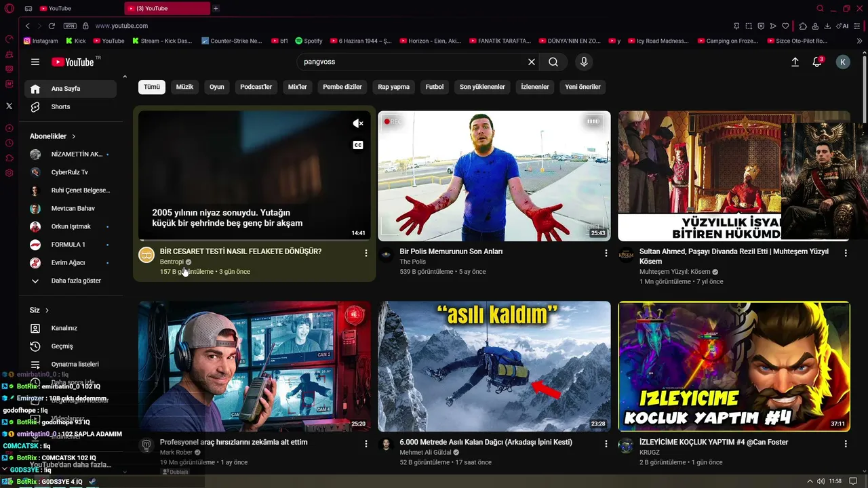
Task: Open Ana Sayfa in the sidebar
Action: (71, 89)
